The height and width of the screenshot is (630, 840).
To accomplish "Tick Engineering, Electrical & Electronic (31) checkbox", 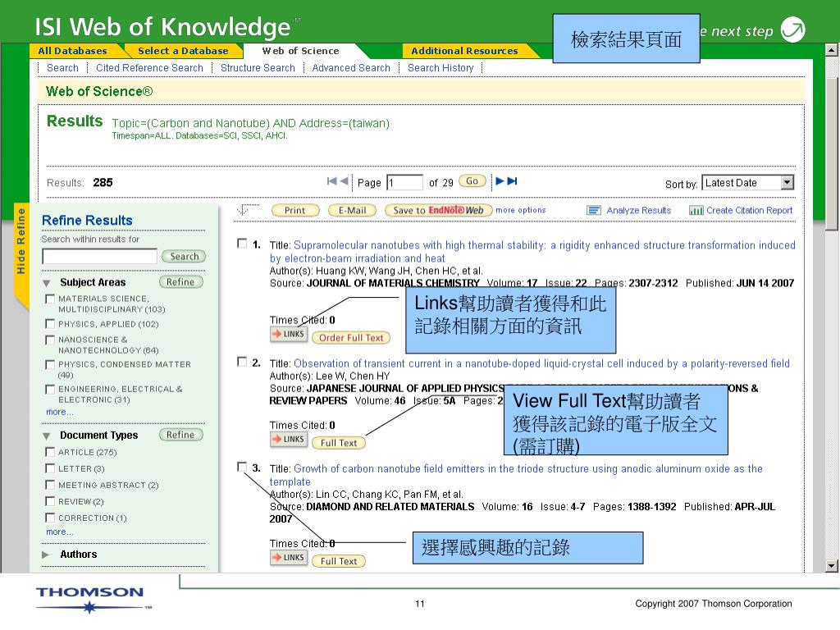I will 50,390.
